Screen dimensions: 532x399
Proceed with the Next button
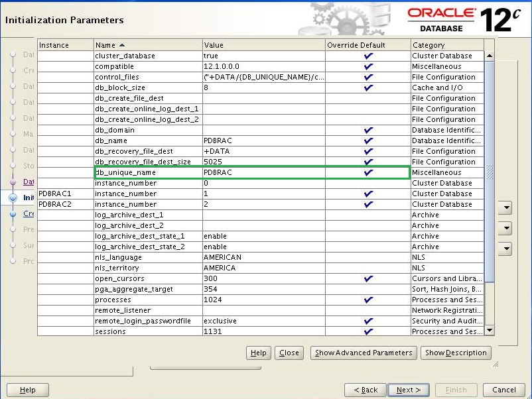coord(409,390)
